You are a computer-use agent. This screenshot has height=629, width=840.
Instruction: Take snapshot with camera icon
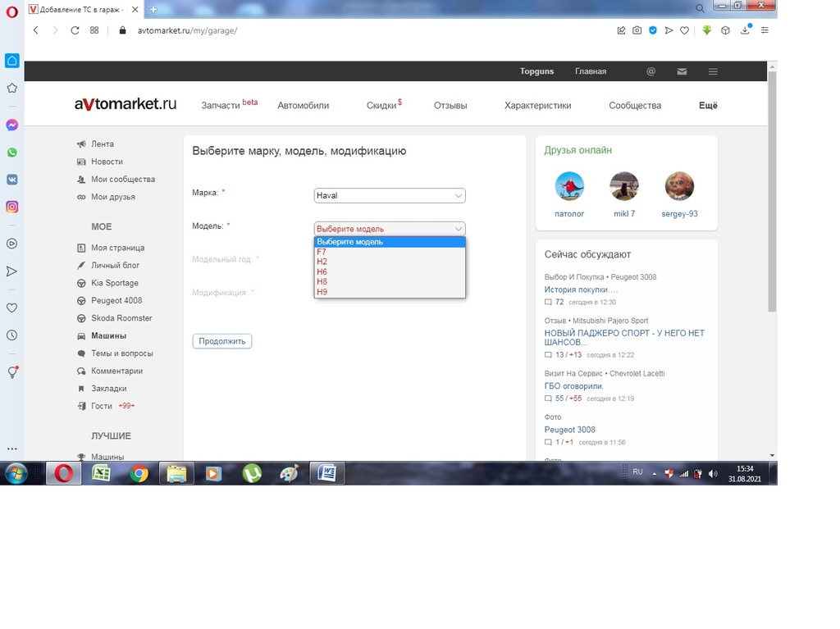click(637, 30)
